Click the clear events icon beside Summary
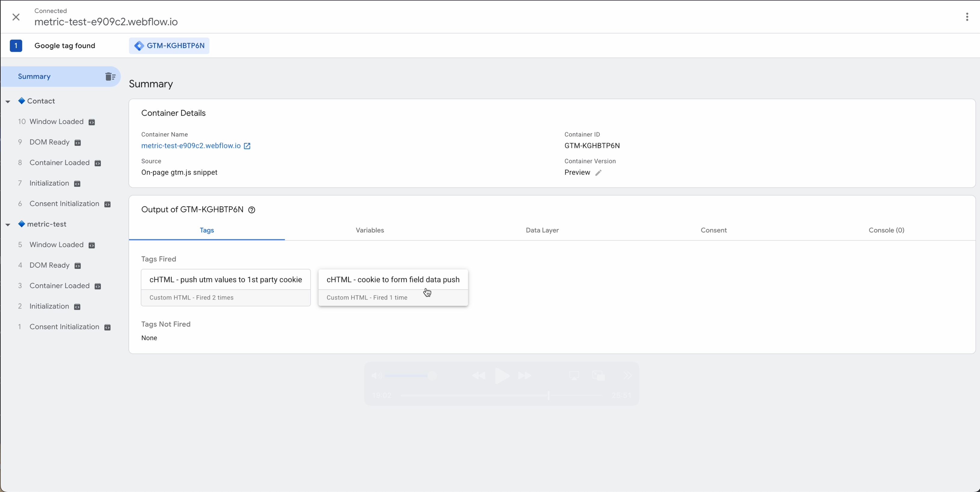 pos(110,76)
